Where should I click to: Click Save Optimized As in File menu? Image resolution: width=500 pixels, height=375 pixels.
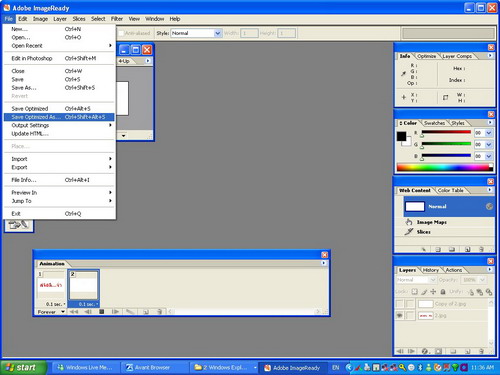coord(59,117)
